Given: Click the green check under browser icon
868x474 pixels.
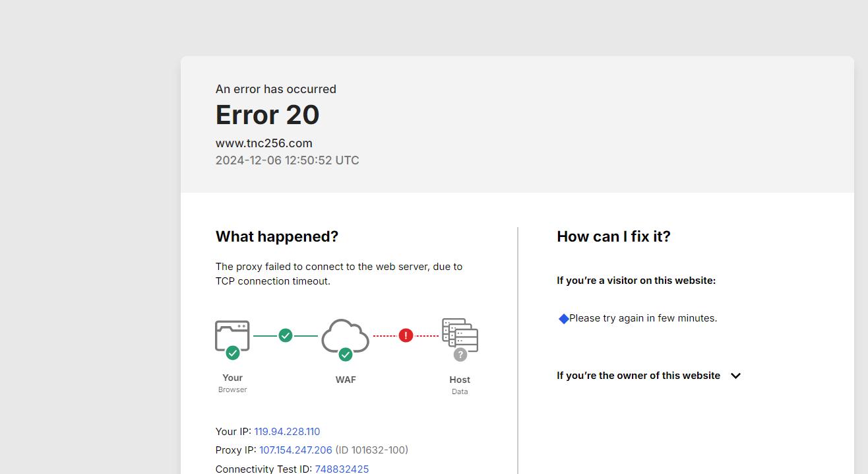Looking at the screenshot, I should pyautogui.click(x=232, y=353).
